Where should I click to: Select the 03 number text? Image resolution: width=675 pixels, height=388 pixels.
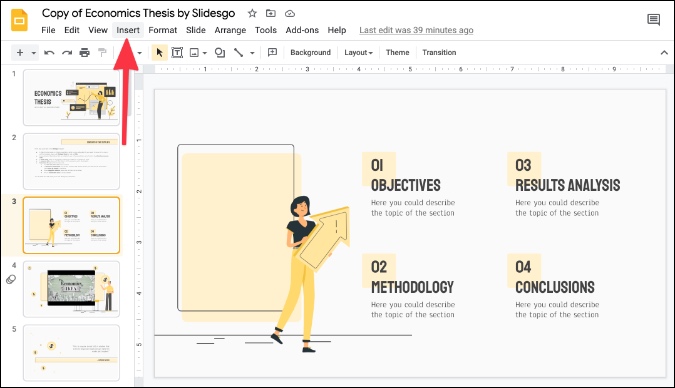[x=523, y=165]
